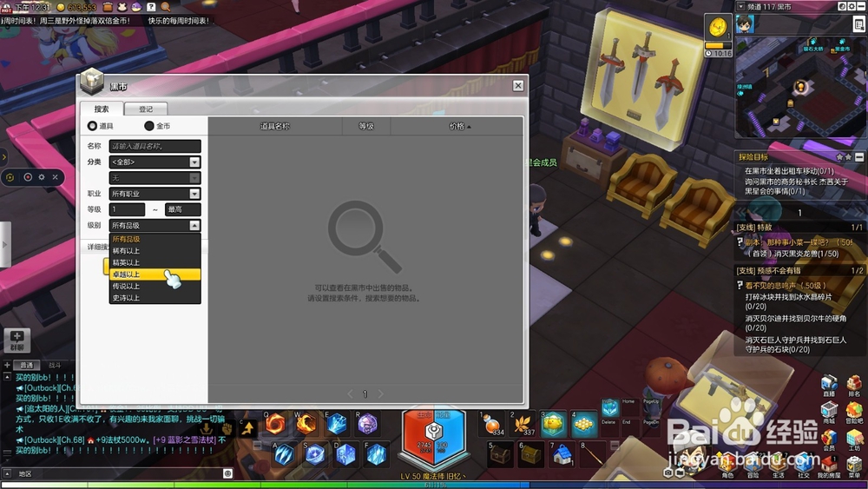Screen dimensions: 868x489
Task: Open the 我的房屋 house icon
Action: pyautogui.click(x=829, y=466)
